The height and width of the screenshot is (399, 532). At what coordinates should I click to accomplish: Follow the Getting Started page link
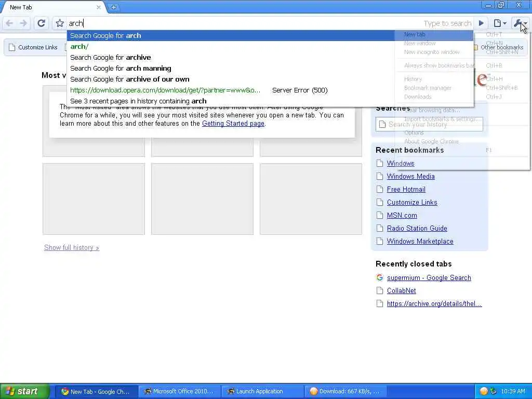pos(233,124)
